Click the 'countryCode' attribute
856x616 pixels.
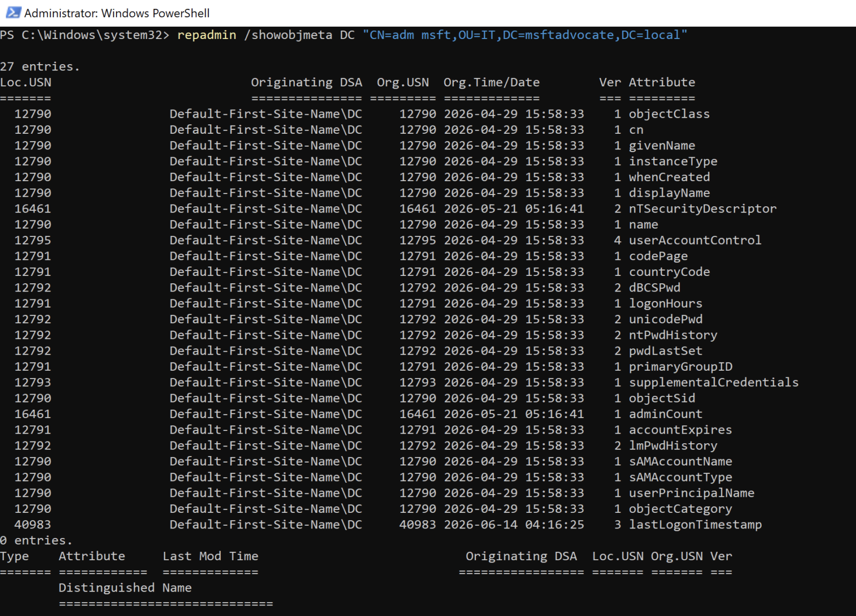[669, 272]
